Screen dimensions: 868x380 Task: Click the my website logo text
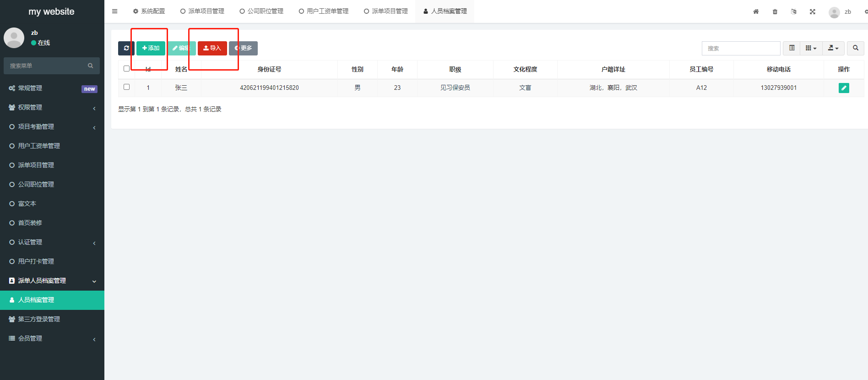(x=51, y=11)
